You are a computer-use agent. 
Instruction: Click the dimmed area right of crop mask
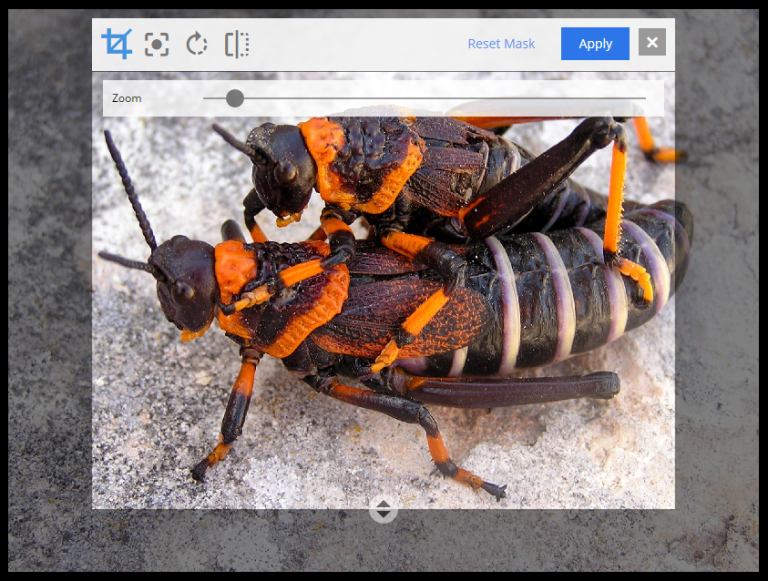715,300
